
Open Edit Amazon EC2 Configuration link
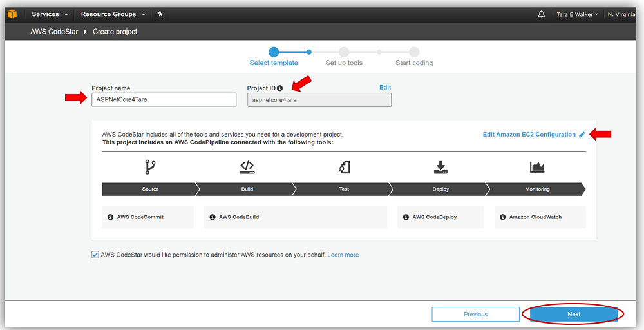529,134
